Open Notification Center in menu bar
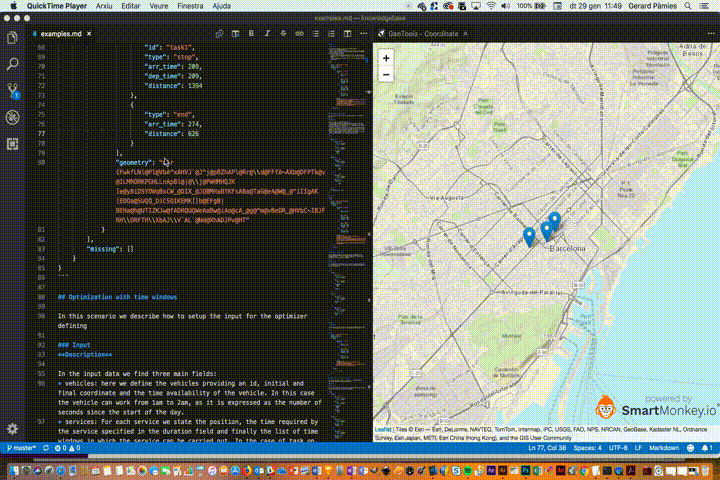Image resolution: width=720 pixels, height=480 pixels. [x=704, y=6]
